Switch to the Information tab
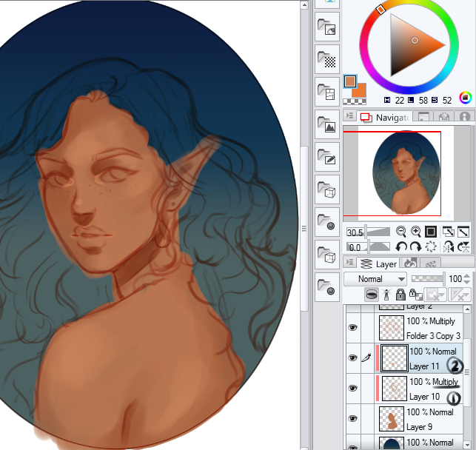This screenshot has height=450, width=476. (464, 116)
